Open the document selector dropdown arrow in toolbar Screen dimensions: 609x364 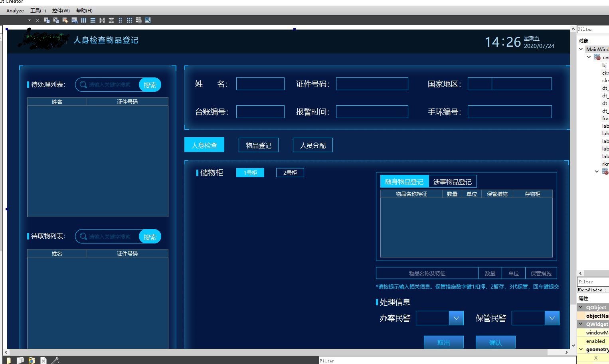coord(29,20)
